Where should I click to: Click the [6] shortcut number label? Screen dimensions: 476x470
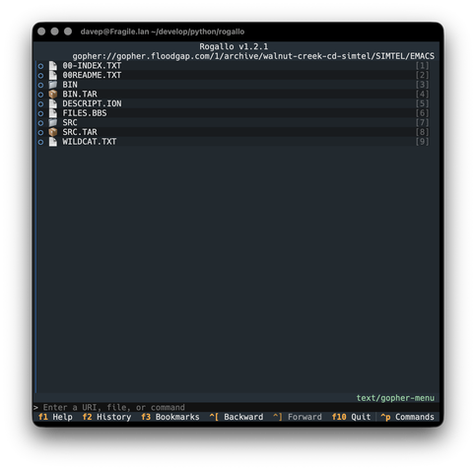[x=422, y=113]
